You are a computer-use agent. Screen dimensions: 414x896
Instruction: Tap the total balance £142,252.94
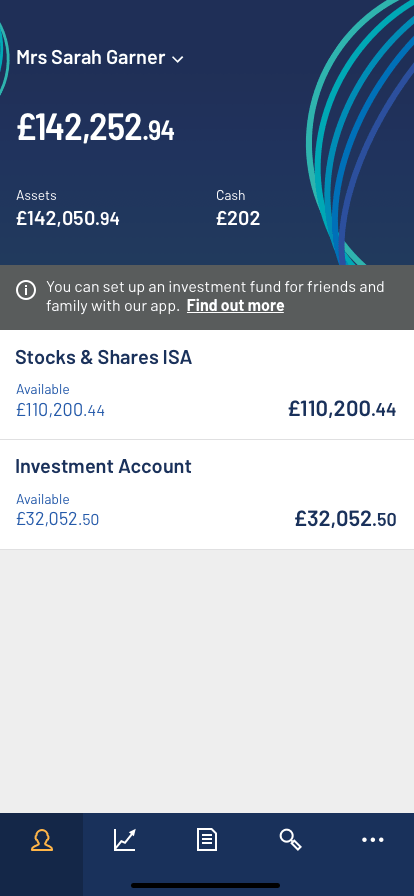pyautogui.click(x=95, y=127)
